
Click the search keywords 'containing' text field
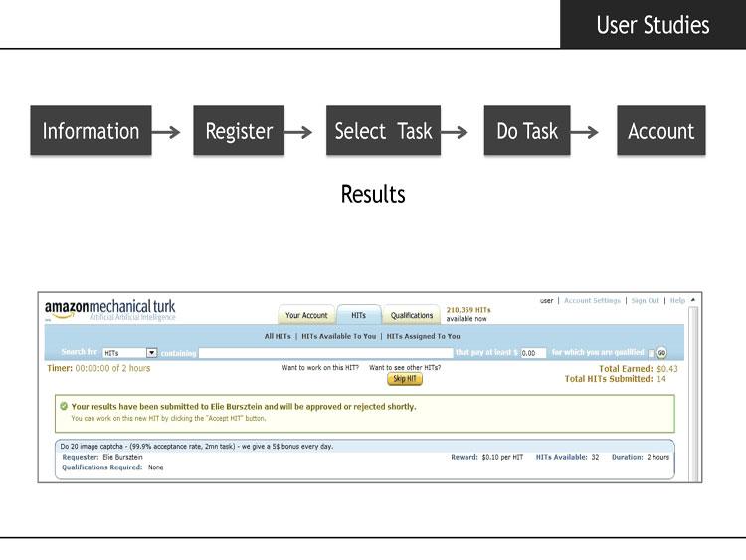[325, 353]
